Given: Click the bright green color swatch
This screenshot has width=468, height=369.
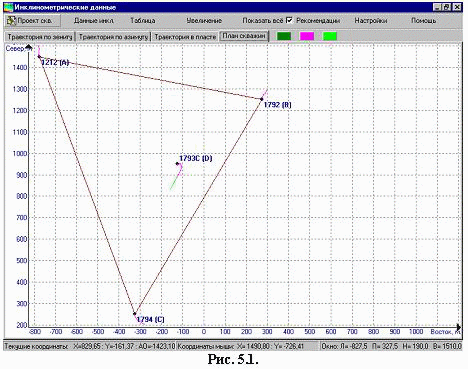Looking at the screenshot, I should coord(330,36).
